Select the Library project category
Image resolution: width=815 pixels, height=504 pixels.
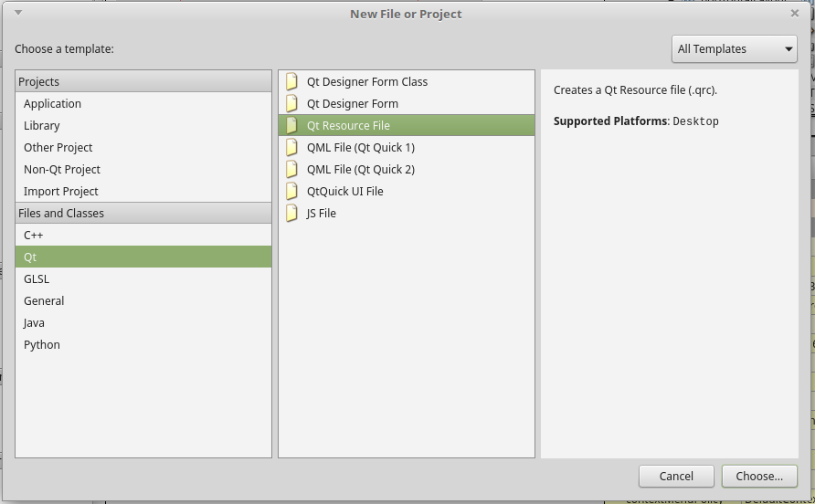point(143,125)
